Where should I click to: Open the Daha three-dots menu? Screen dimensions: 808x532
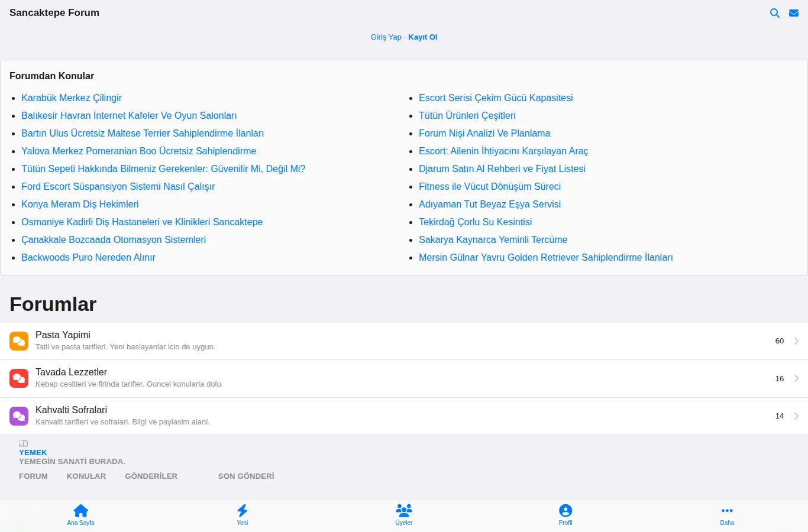(727, 511)
